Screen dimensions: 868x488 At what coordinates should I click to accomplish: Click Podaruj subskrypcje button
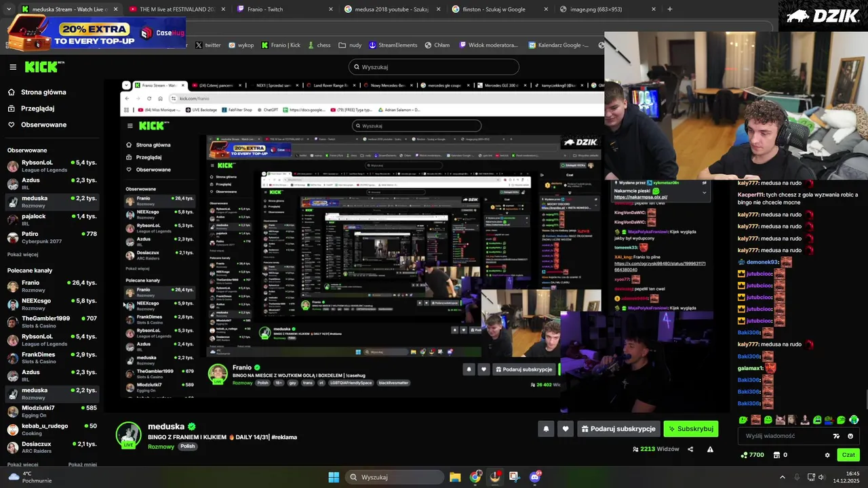point(618,429)
